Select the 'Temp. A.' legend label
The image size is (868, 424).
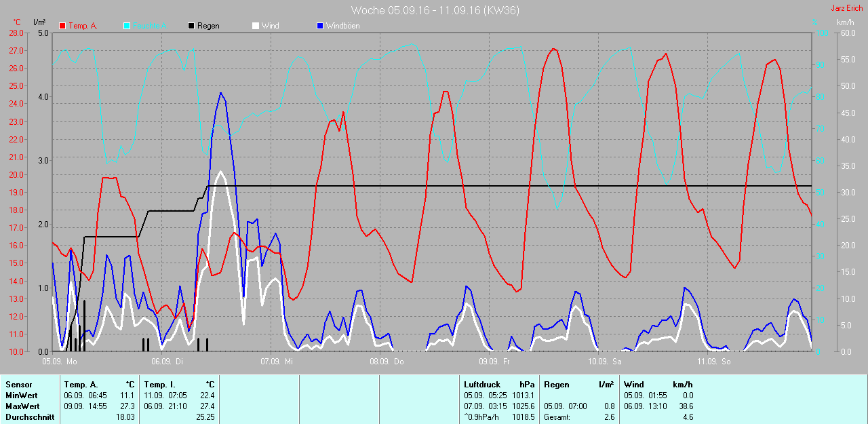(x=83, y=26)
